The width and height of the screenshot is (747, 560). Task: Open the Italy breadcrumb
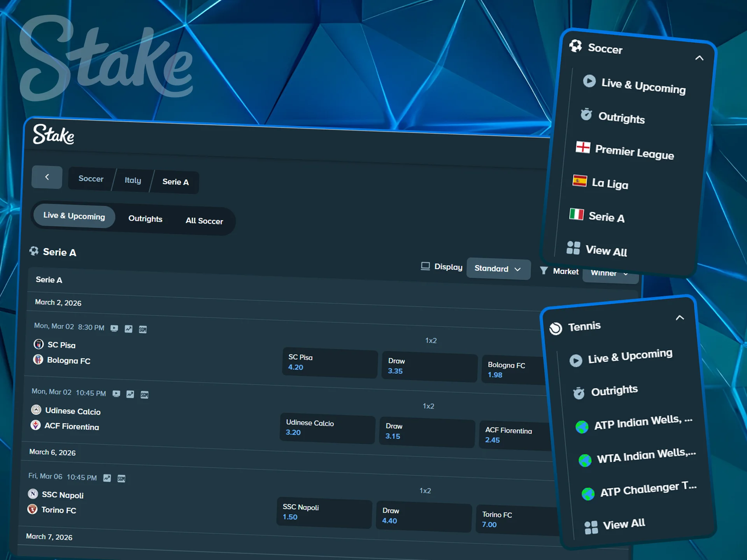point(133,180)
